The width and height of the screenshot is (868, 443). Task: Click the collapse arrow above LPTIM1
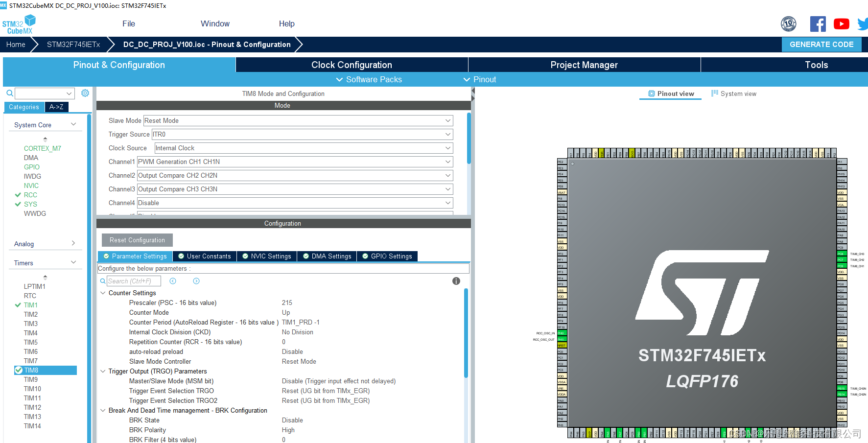(x=45, y=277)
